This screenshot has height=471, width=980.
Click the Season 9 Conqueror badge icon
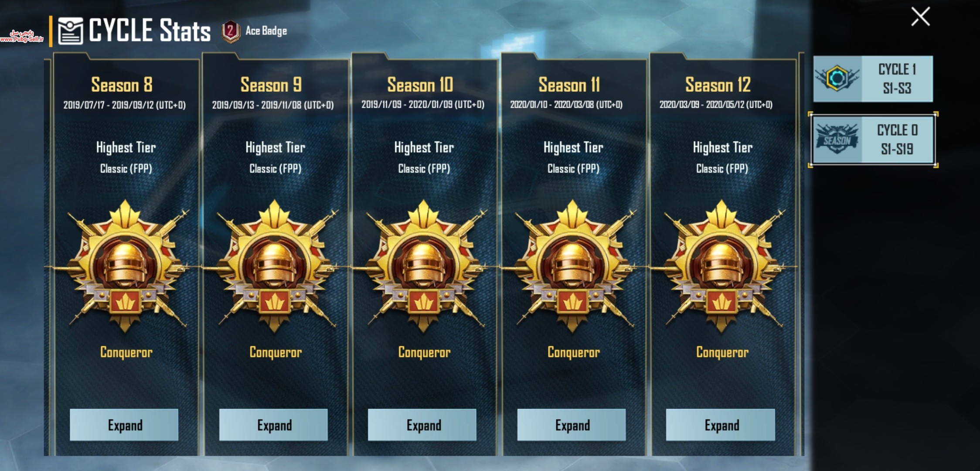coord(275,266)
